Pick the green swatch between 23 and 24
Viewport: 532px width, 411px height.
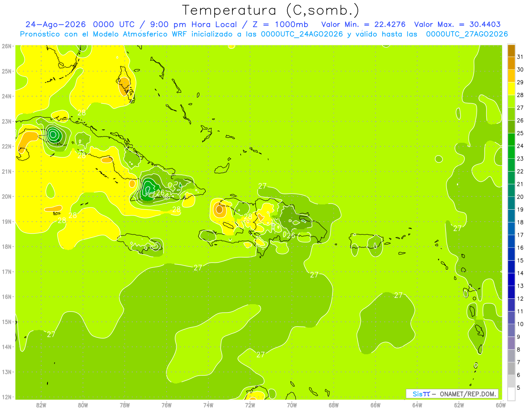pyautogui.click(x=511, y=153)
